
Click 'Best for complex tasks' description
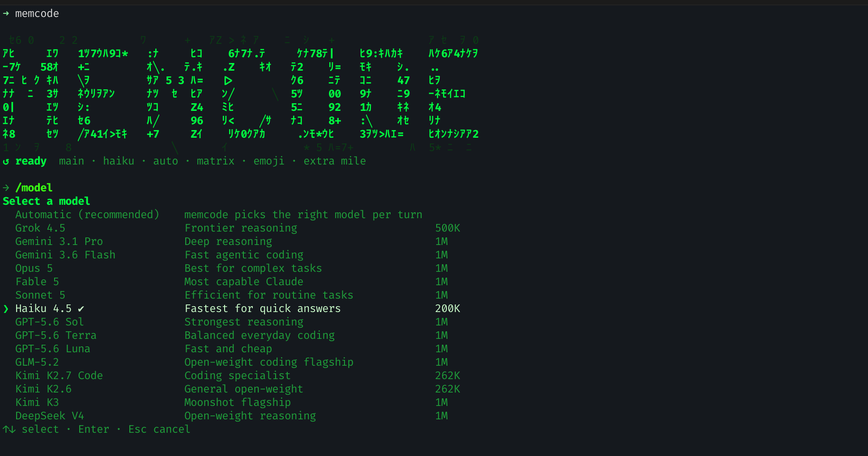click(253, 268)
